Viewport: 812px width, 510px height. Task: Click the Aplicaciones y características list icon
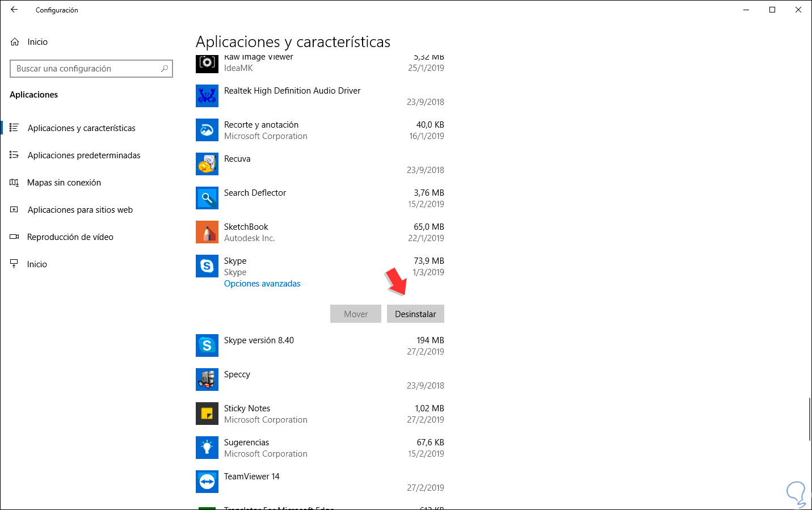(14, 128)
